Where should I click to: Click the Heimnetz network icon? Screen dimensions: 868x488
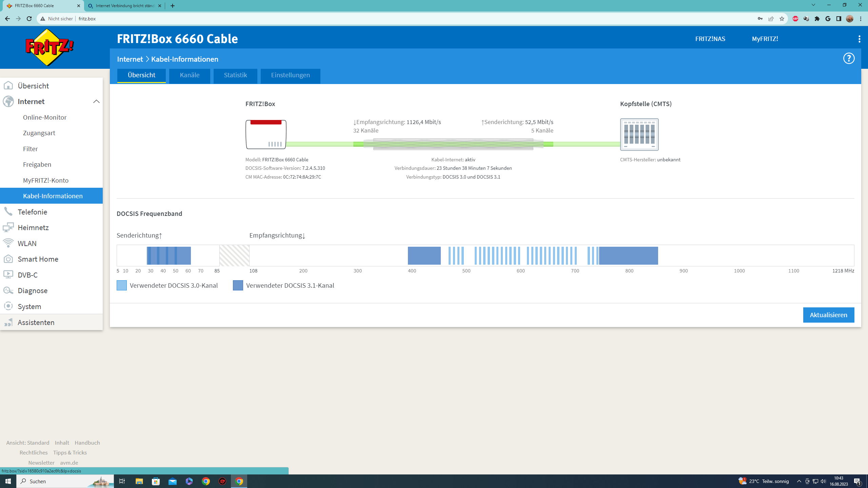tap(8, 227)
